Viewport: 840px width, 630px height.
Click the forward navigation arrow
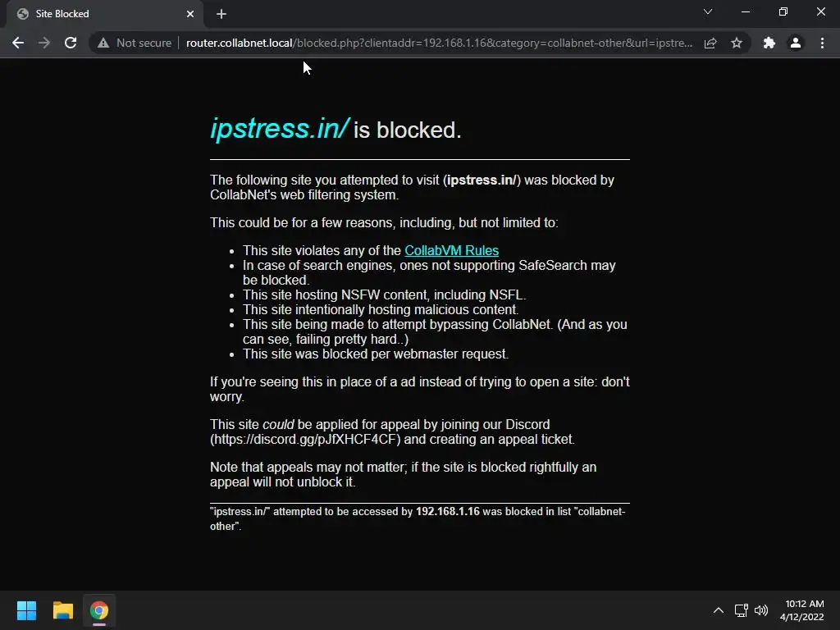(x=44, y=43)
